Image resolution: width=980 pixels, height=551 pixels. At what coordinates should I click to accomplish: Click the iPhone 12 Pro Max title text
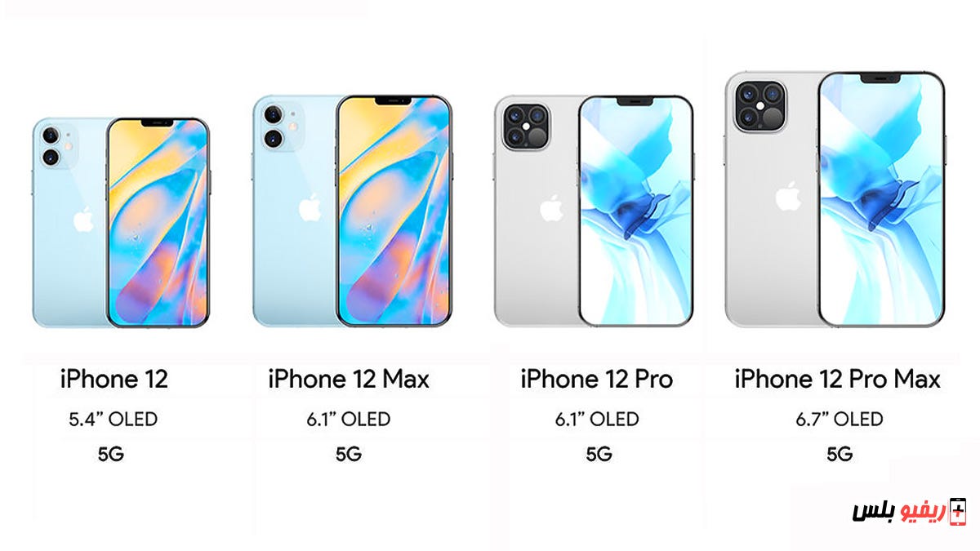[x=837, y=379]
